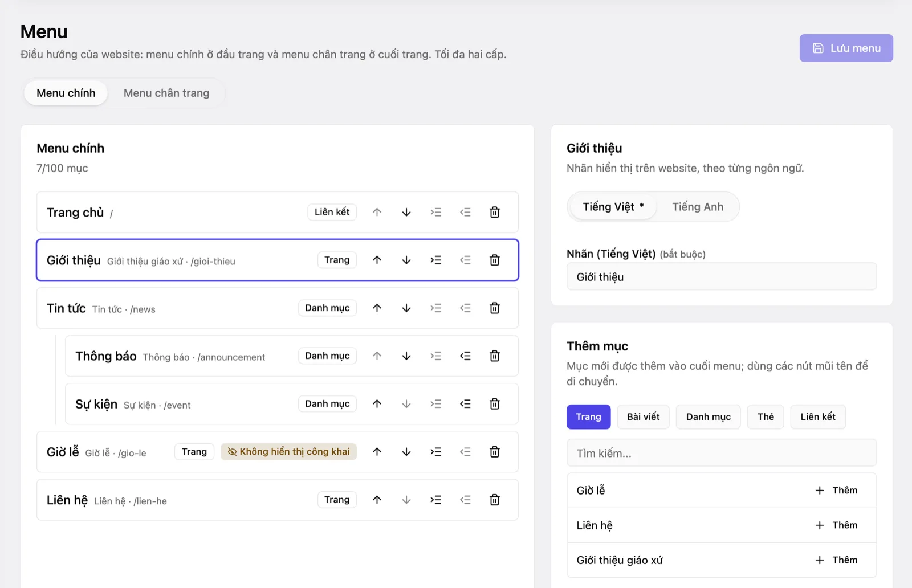Move Giới thiệu item down
The height and width of the screenshot is (588, 912).
pyautogui.click(x=406, y=260)
